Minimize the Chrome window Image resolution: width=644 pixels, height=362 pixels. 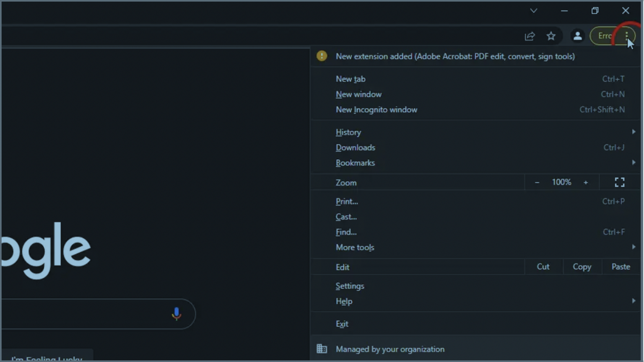point(564,11)
